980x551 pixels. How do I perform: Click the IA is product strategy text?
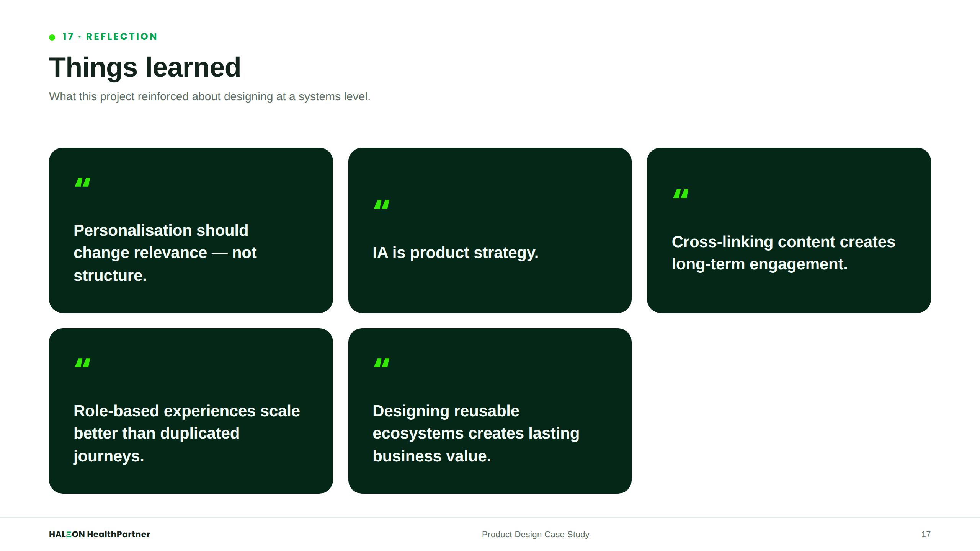click(x=456, y=253)
